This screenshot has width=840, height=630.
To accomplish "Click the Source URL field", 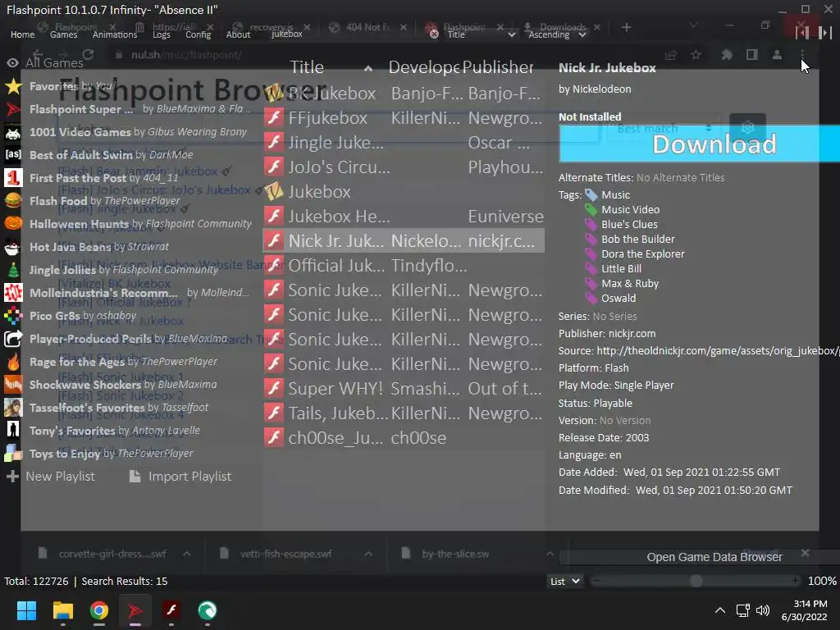I will point(717,351).
